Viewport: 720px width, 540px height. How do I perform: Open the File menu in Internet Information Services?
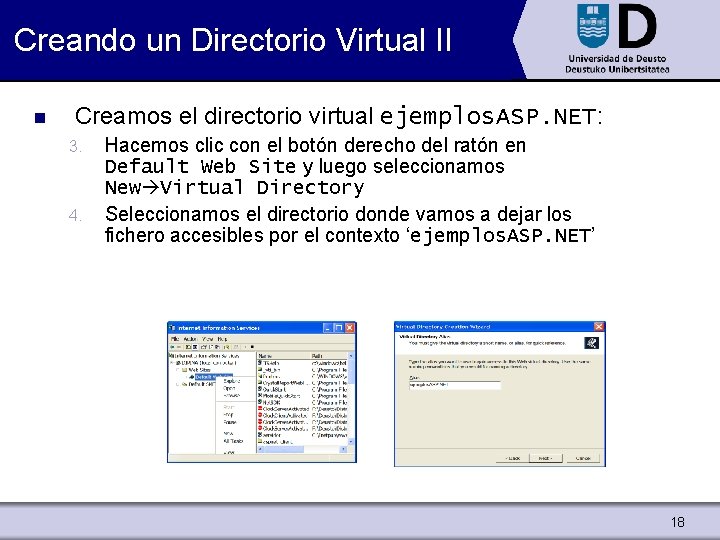(174, 339)
